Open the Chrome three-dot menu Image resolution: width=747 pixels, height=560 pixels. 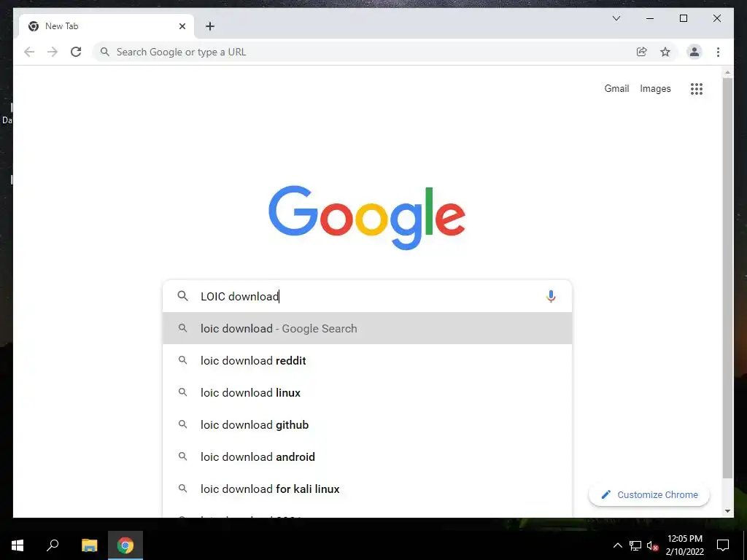pyautogui.click(x=718, y=52)
